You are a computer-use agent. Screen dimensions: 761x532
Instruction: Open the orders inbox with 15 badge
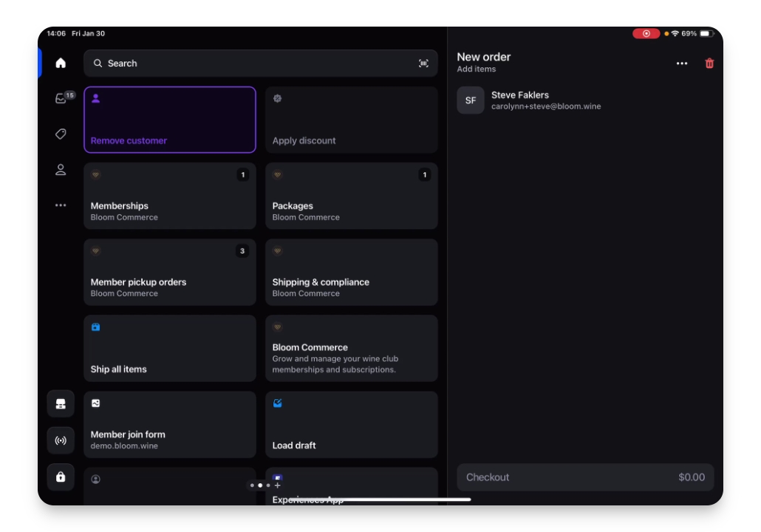61,98
